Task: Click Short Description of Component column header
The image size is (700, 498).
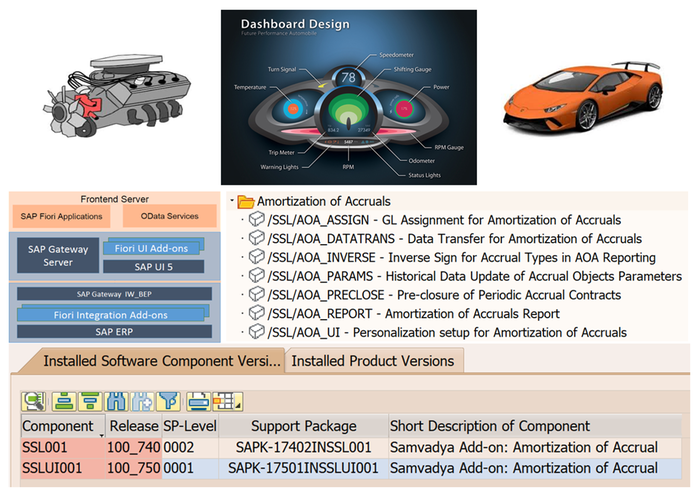Action: [x=535, y=426]
